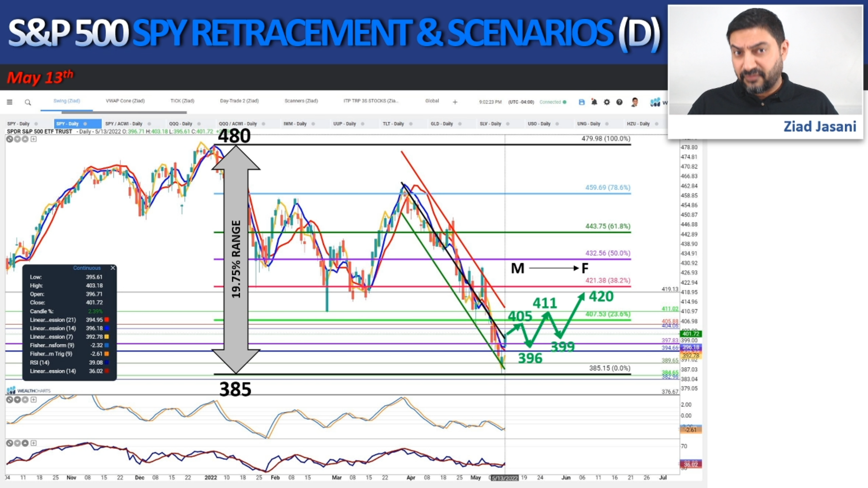Open the UTC -04:00 timezone selector
The width and height of the screenshot is (868, 488).
coord(521,102)
